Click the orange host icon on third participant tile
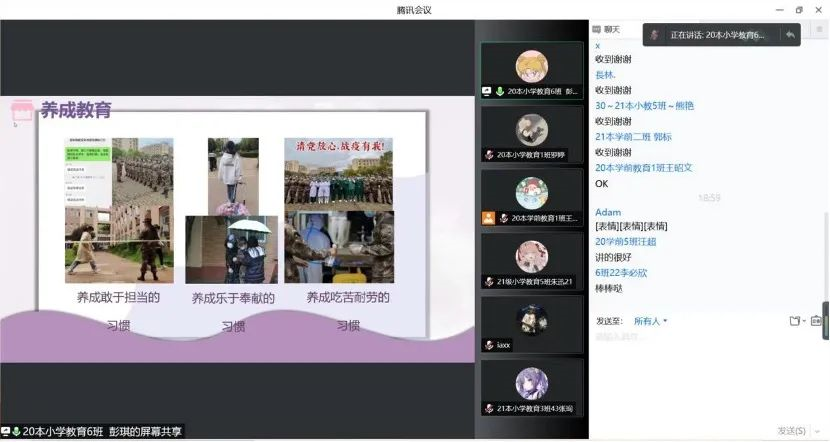Image resolution: width=830 pixels, height=442 pixels. point(488,218)
